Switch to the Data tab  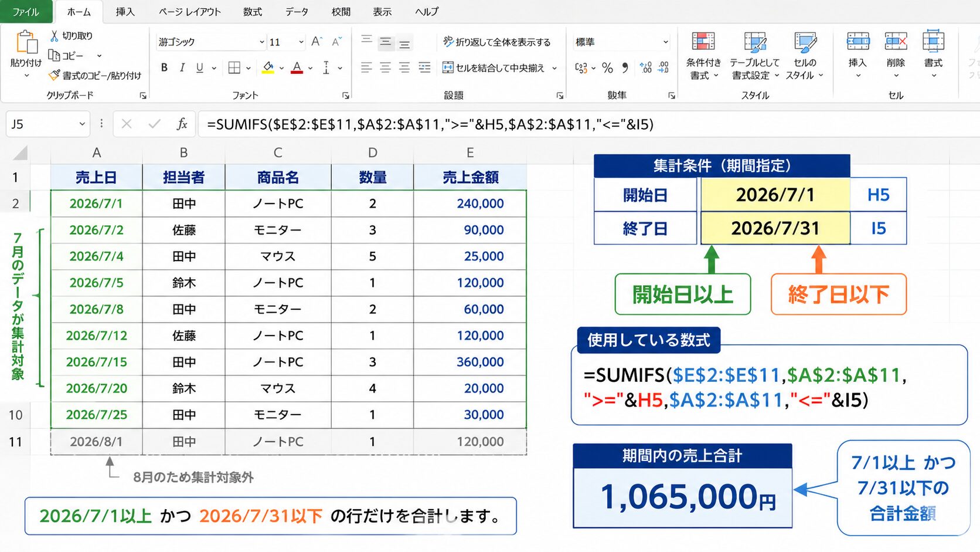[297, 12]
